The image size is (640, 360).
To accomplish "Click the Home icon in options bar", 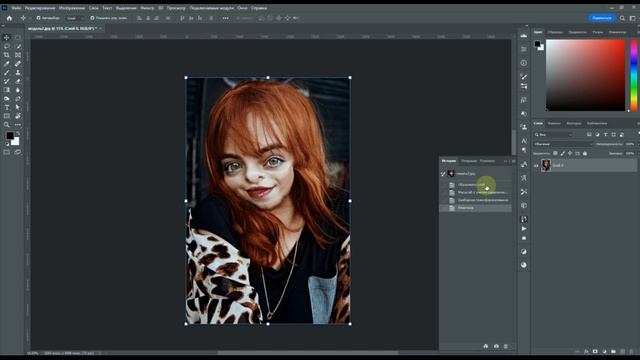I will (9, 18).
